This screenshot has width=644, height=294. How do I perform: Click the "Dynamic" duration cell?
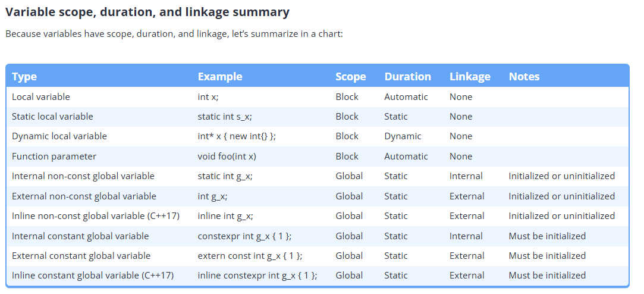tap(403, 136)
